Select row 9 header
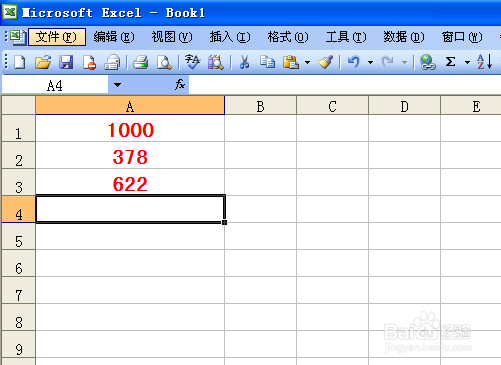 point(18,344)
